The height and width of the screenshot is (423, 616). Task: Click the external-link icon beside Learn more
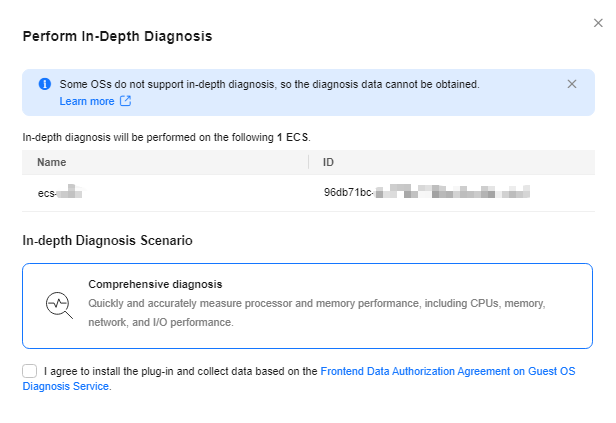(x=125, y=101)
